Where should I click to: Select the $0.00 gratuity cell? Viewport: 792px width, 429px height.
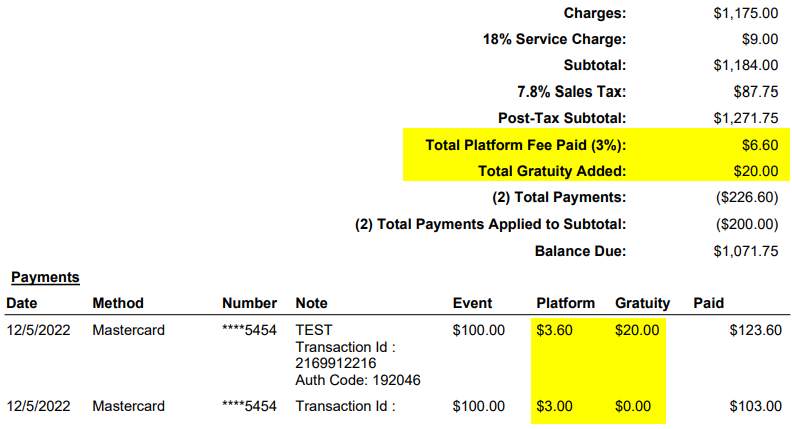click(x=633, y=406)
